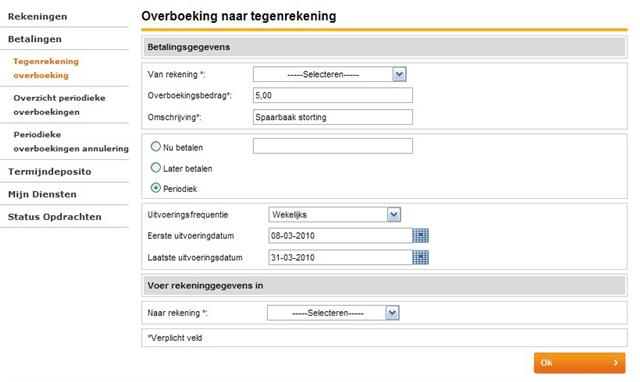Click the empty field beside Nu betalen
The height and width of the screenshot is (382, 640).
pos(333,146)
